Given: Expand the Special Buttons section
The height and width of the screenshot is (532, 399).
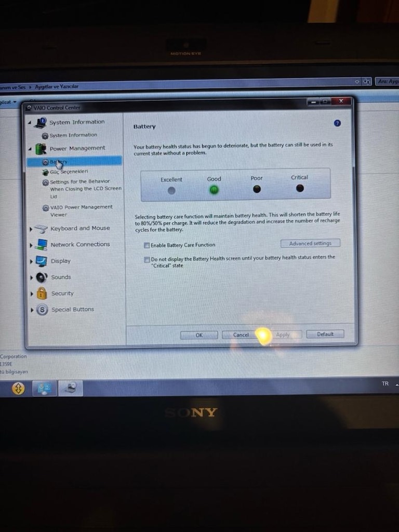Looking at the screenshot, I should [x=32, y=310].
